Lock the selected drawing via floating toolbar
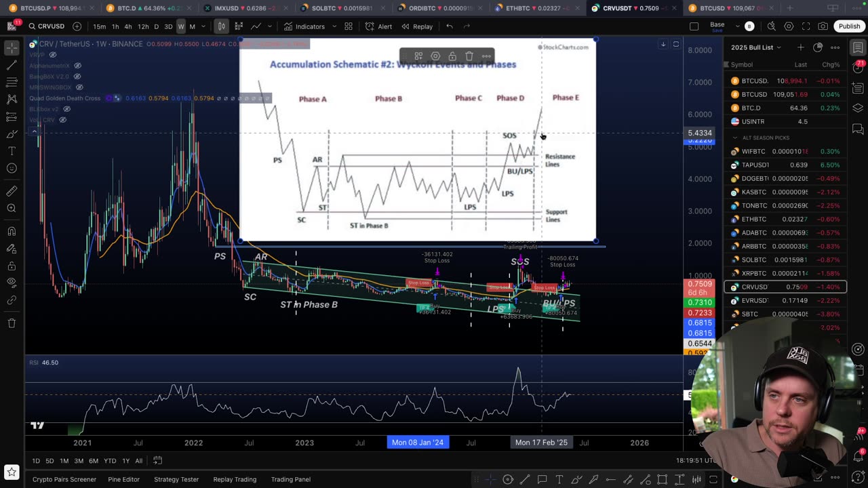Screen dimensions: 868x488 pos(452,56)
